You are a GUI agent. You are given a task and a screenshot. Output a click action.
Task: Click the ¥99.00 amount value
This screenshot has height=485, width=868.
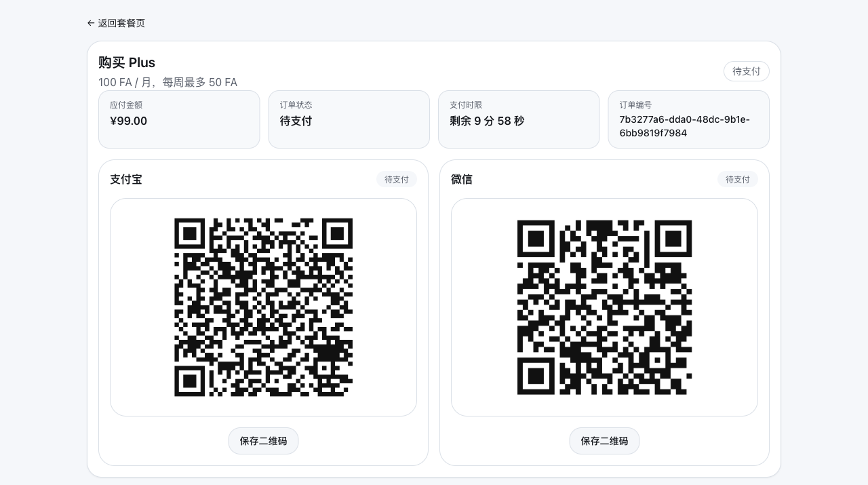pos(128,121)
